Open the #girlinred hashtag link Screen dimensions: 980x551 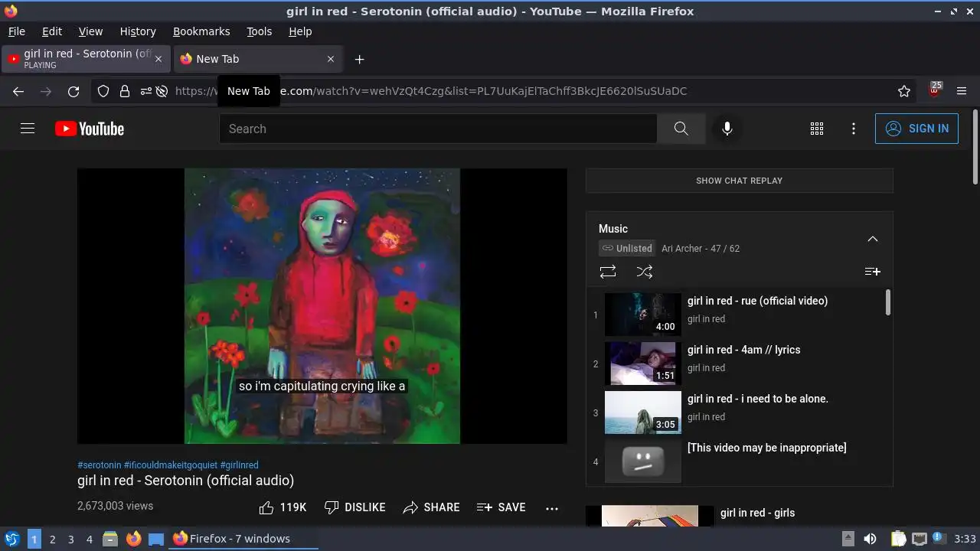(240, 465)
